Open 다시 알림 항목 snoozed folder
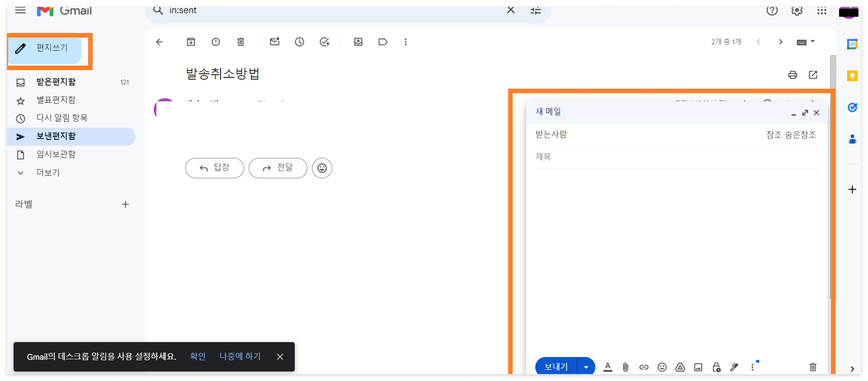Viewport: 868px width, 381px height. (71, 118)
